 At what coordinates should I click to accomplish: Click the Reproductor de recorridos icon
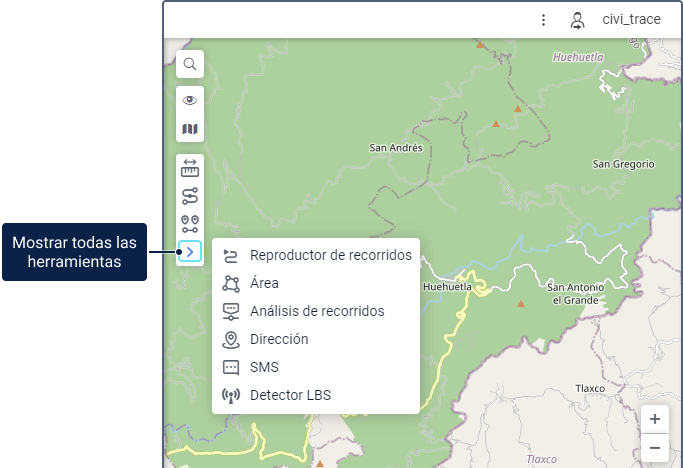pos(231,256)
